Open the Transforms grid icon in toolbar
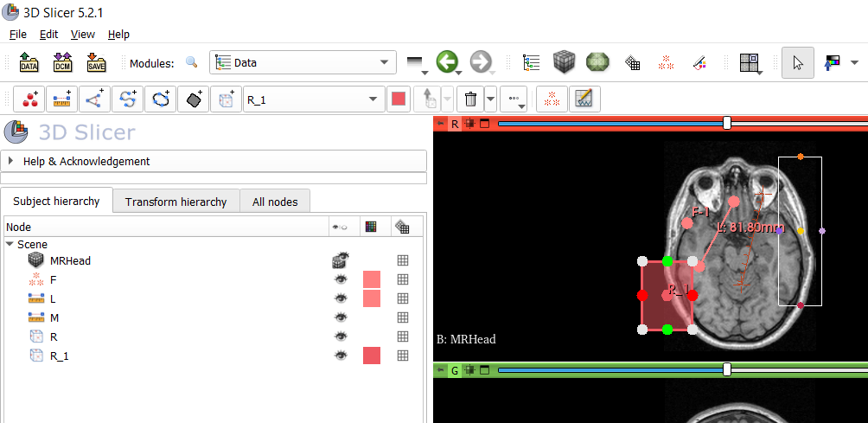The height and width of the screenshot is (423, 868). (x=632, y=62)
